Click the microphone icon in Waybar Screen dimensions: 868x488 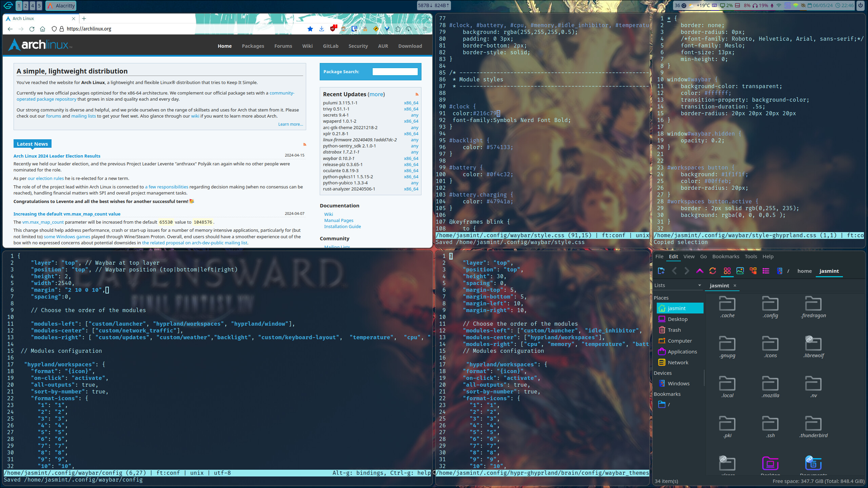point(772,5)
